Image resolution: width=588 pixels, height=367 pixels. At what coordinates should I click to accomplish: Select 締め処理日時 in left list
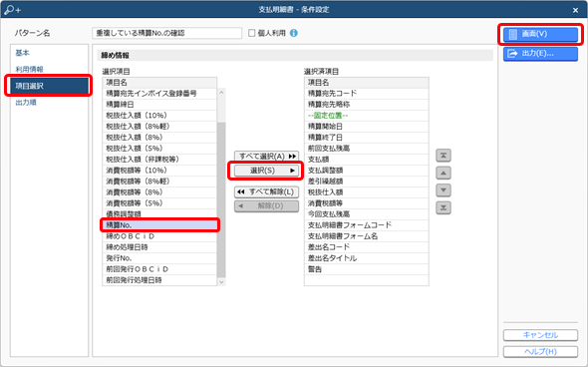(x=159, y=247)
